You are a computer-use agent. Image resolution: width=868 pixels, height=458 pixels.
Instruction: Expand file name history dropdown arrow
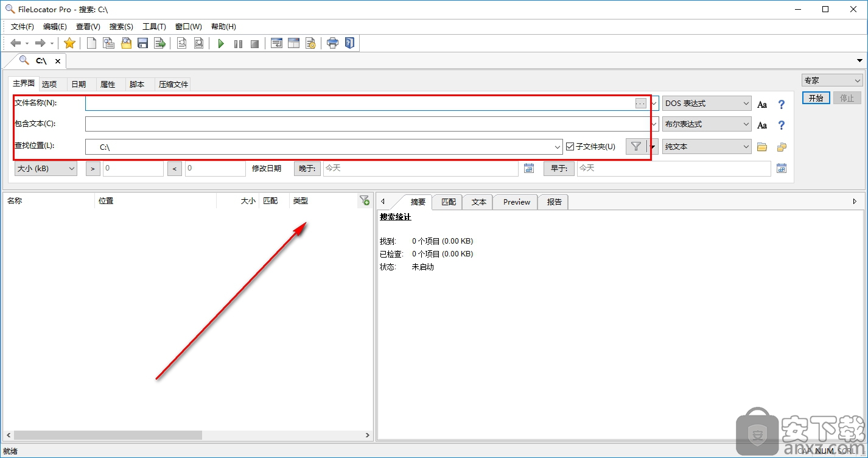654,104
